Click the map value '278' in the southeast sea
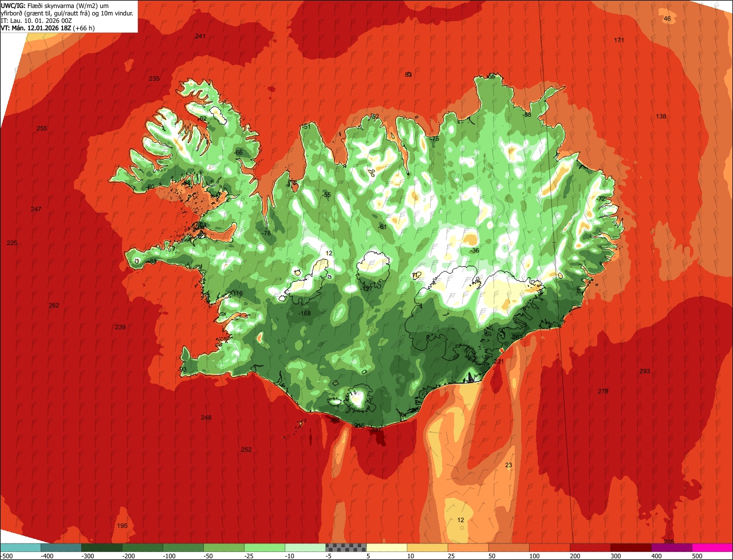The width and height of the screenshot is (733, 560). [603, 391]
